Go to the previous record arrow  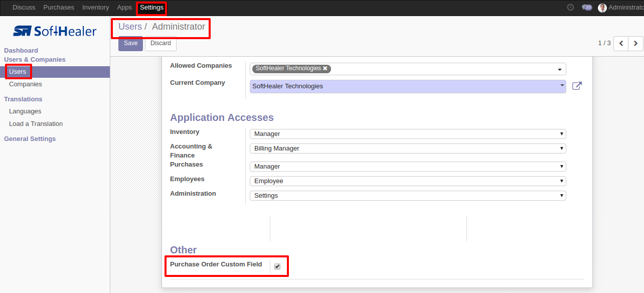pos(621,44)
